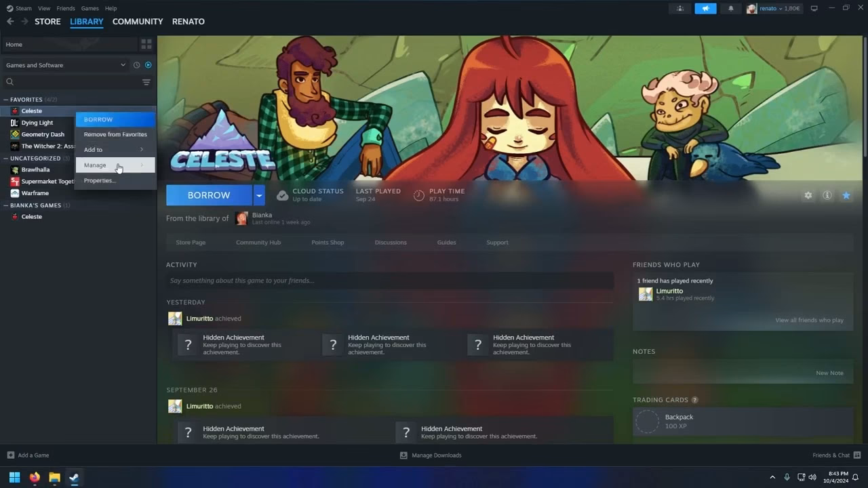Open the renato account dropdown
The image size is (868, 488).
(x=774, y=9)
